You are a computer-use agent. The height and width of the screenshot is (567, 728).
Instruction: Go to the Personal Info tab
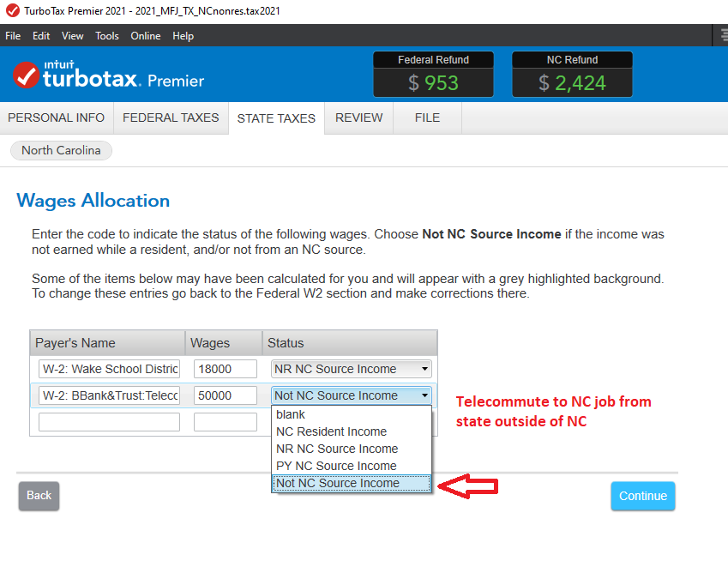pos(57,118)
